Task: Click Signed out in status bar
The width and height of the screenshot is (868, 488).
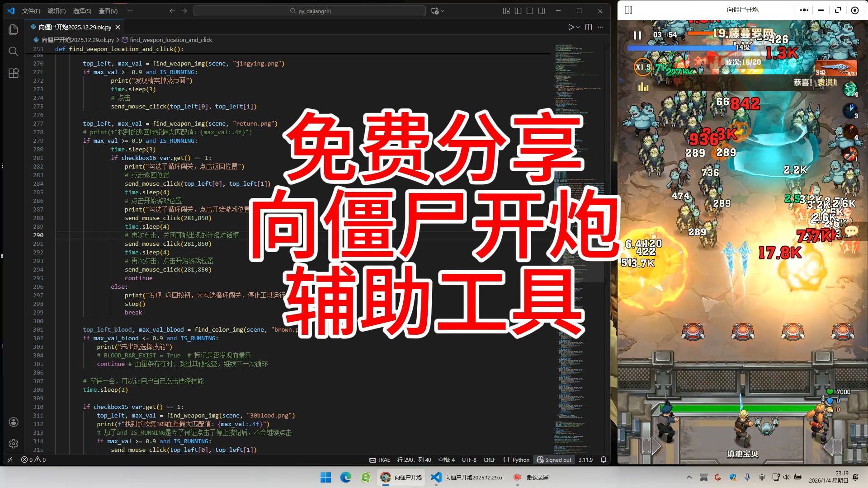Action: pyautogui.click(x=554, y=460)
